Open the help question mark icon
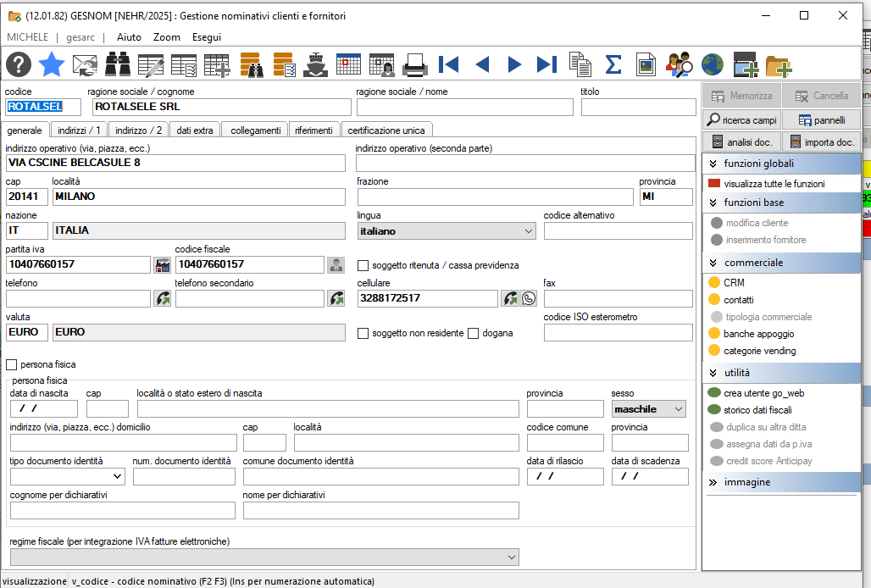Screen dimensions: 871x588 tap(19, 64)
